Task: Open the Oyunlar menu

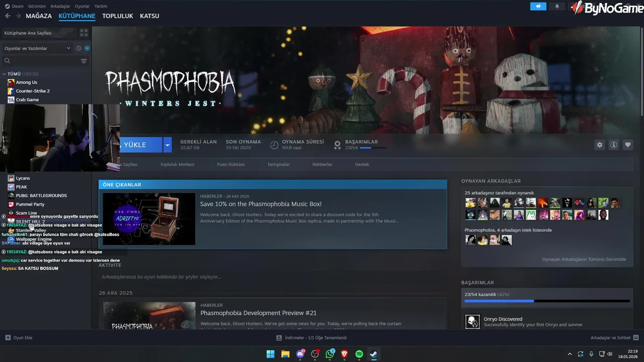Action: click(83, 7)
